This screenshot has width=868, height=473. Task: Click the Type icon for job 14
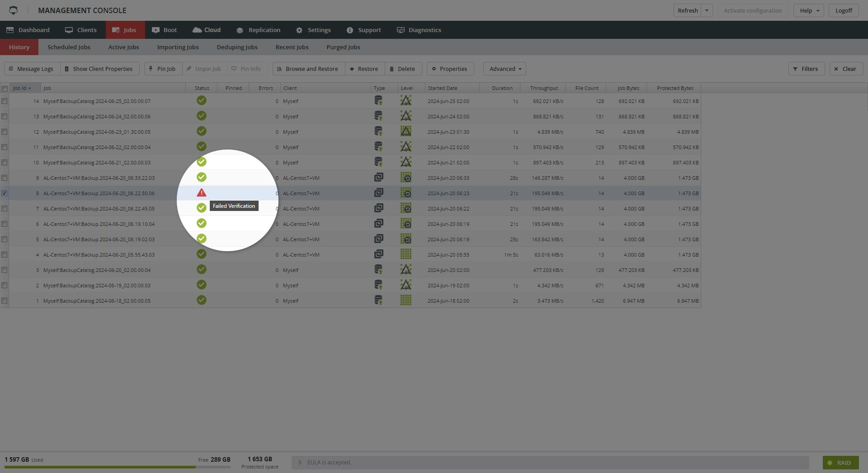click(378, 101)
